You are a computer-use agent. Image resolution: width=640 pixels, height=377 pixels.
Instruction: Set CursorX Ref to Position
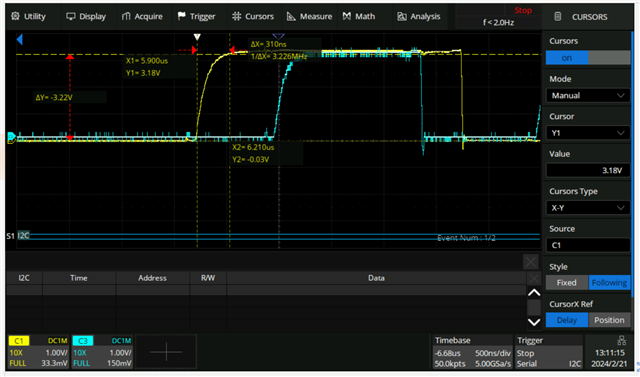609,320
